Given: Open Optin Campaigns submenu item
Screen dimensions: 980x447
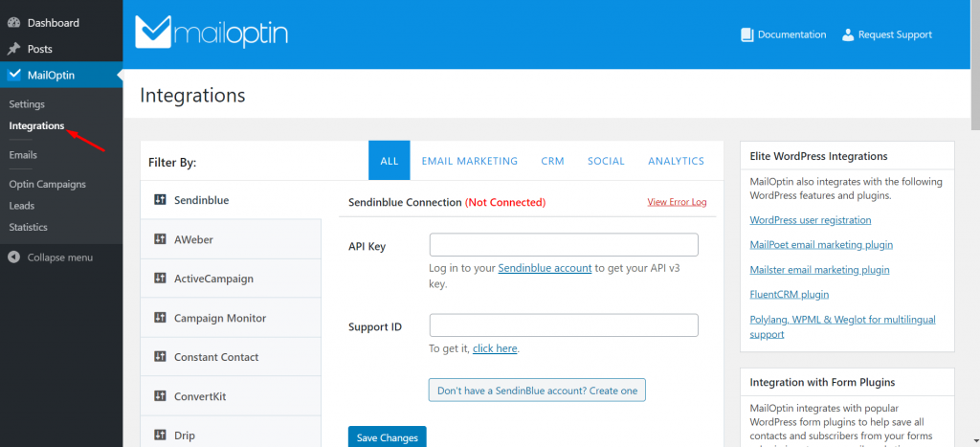Looking at the screenshot, I should tap(48, 185).
